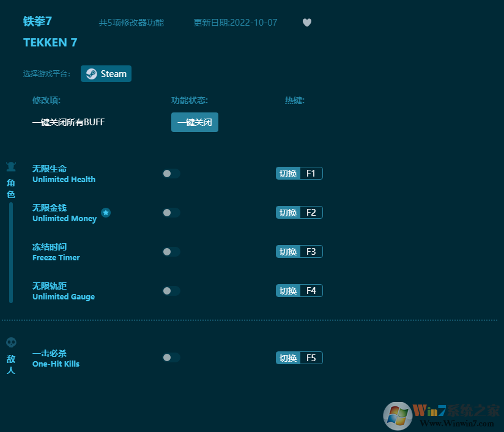Click the 切换 F2 hotkey button
504x432 pixels.
(x=299, y=212)
